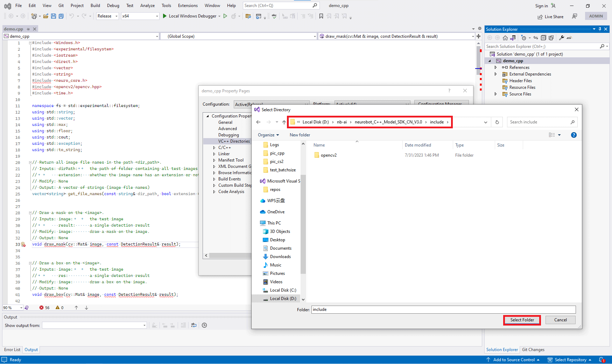Open the Organize dropdown menu
Viewport: 612px width, 364px height.
pyautogui.click(x=268, y=135)
